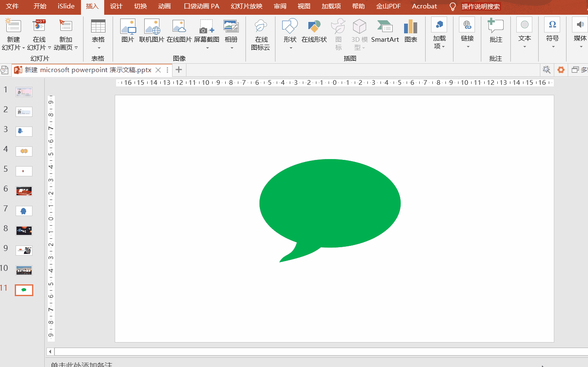Open the View (视图) tab
Viewport: 588px width, 367px height.
coord(304,6)
